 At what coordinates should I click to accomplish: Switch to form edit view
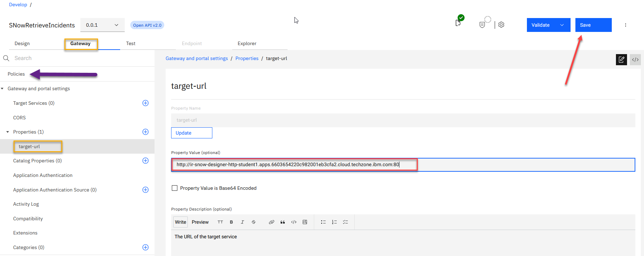click(621, 60)
